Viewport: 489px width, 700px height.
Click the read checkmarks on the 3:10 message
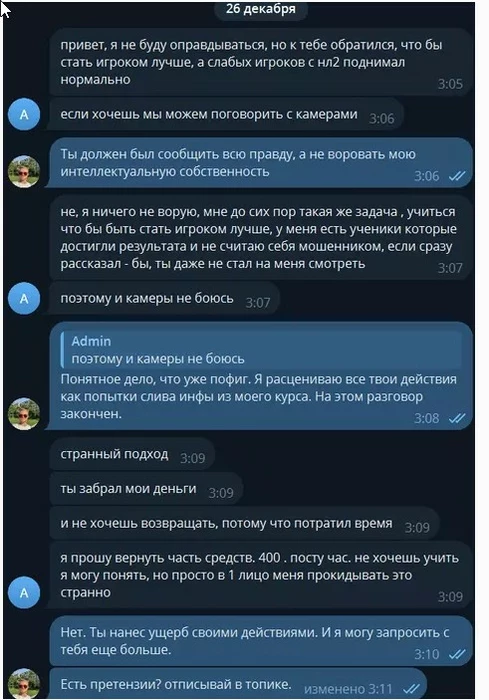coord(457,654)
